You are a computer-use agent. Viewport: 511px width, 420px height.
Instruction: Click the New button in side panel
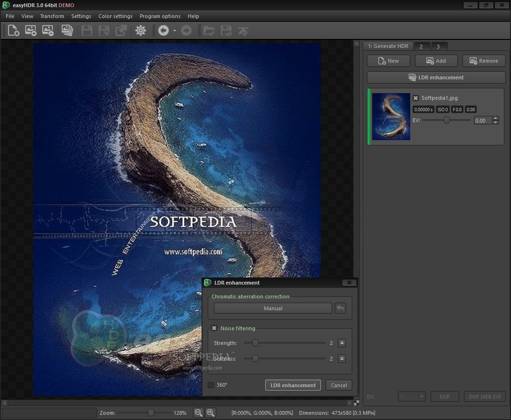click(x=388, y=61)
